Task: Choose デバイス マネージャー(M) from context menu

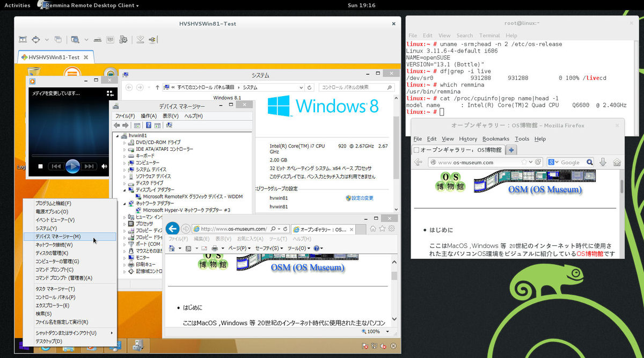Action: (69, 236)
